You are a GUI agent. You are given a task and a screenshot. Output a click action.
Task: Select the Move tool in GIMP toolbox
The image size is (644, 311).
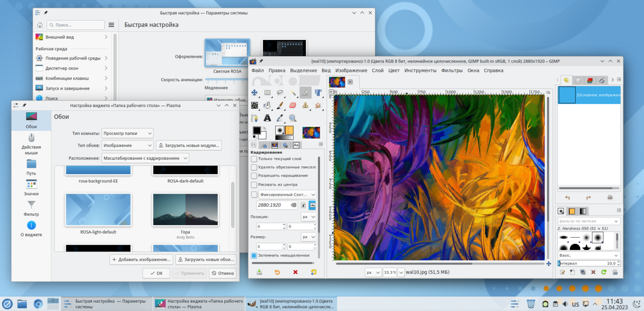pyautogui.click(x=254, y=93)
